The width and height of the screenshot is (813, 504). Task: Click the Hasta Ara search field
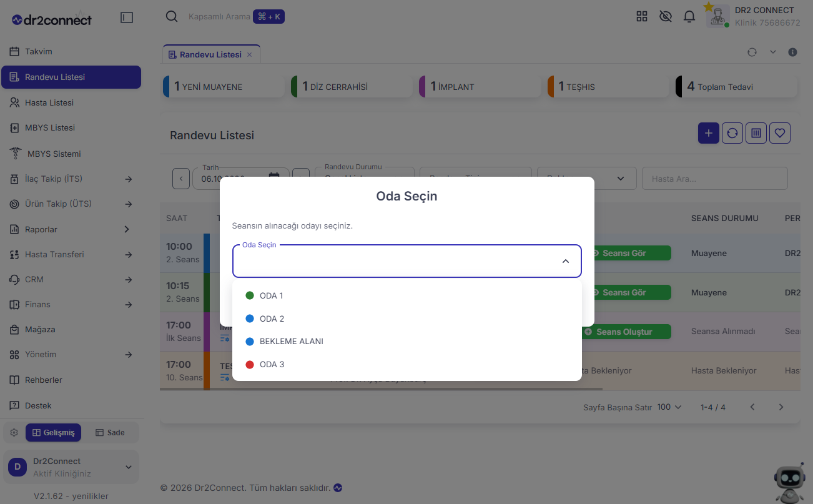click(x=715, y=179)
